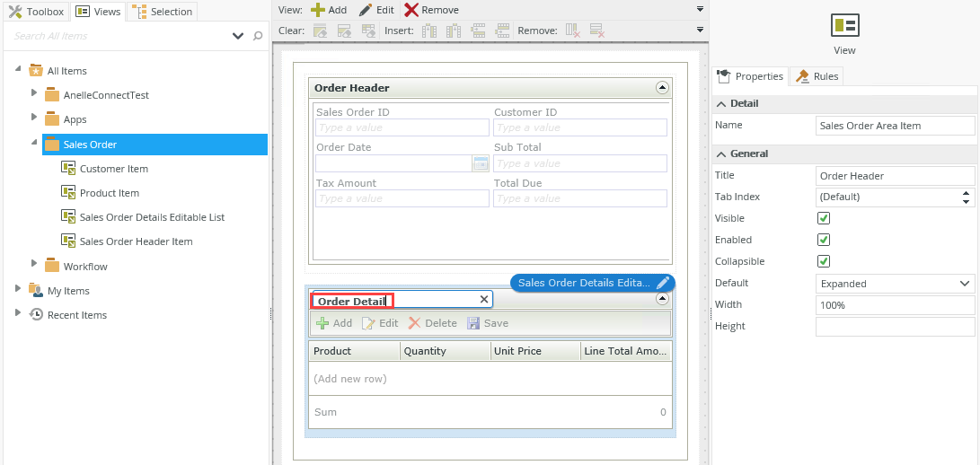Select Customer Item in the tree

click(113, 169)
